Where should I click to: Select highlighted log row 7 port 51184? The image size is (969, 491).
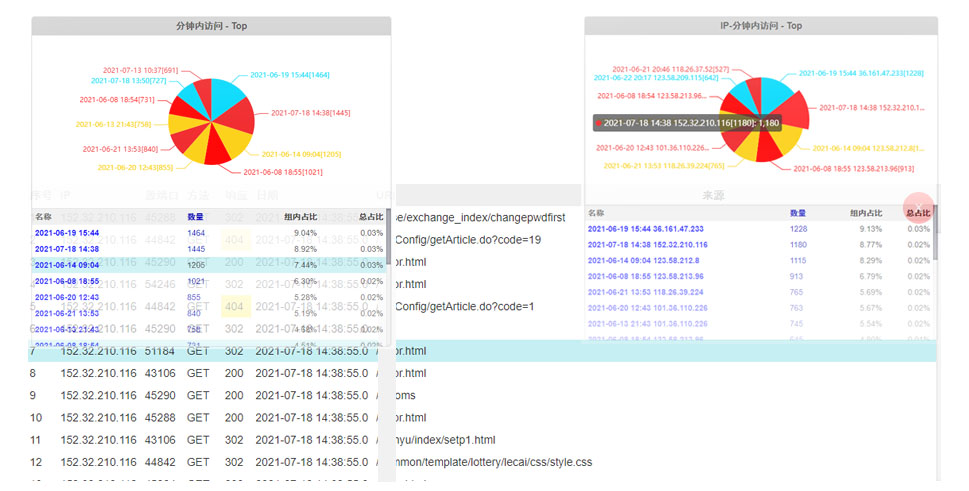(482, 351)
